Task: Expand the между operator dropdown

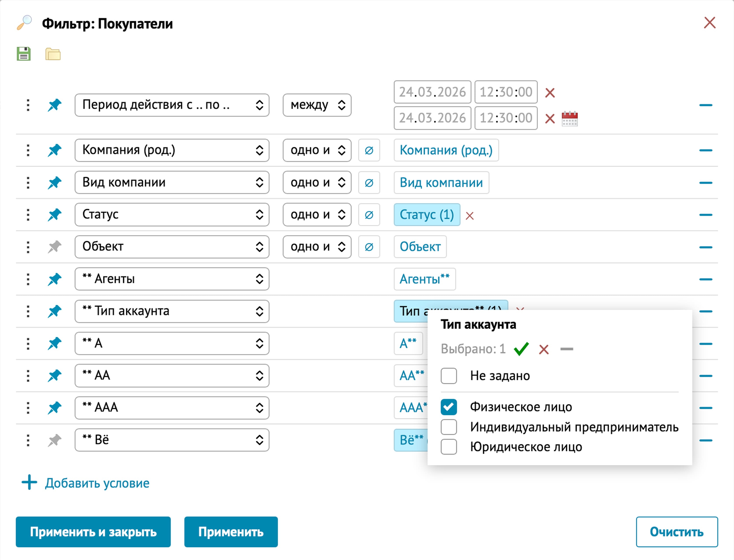Action: pyautogui.click(x=317, y=105)
